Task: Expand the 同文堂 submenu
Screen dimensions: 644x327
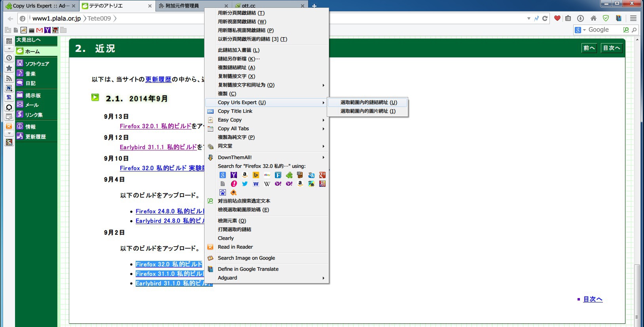Action: 267,146
